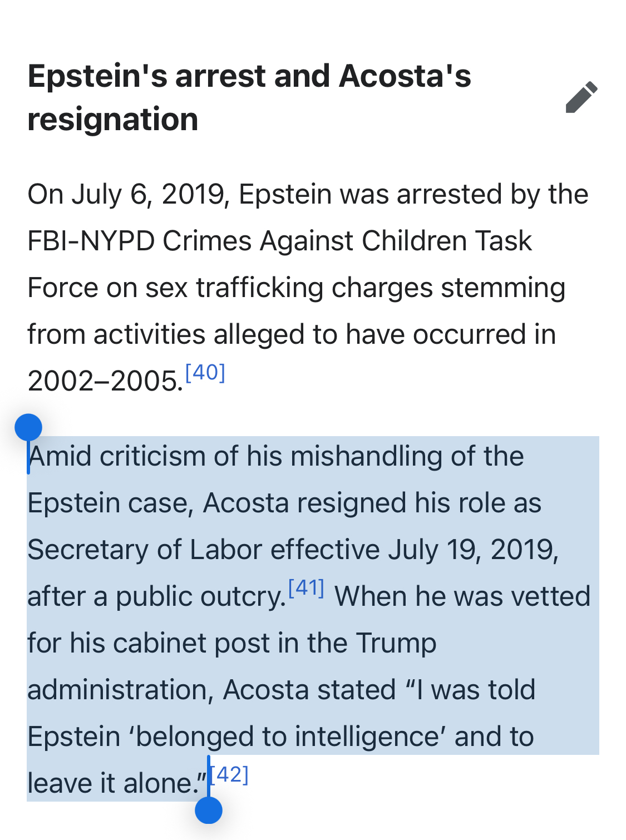Open citation reference [40]
The width and height of the screenshot is (626, 840).
205,372
